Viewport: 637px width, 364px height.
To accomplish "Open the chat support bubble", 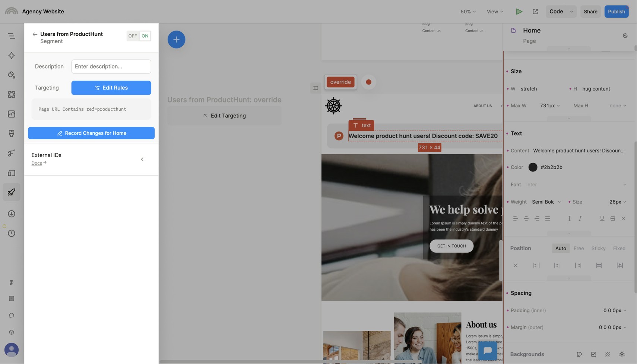I will coord(488,351).
